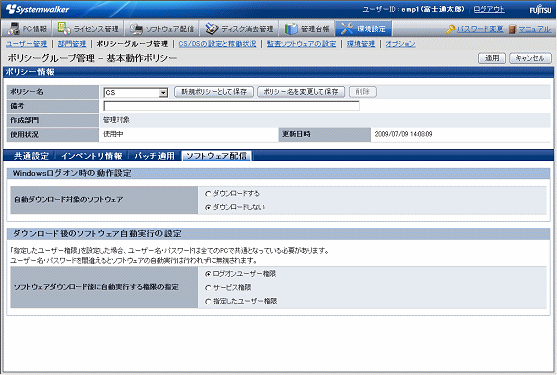Click the 管理対象 department text
Image resolution: width=557 pixels, height=375 pixels.
(x=117, y=120)
